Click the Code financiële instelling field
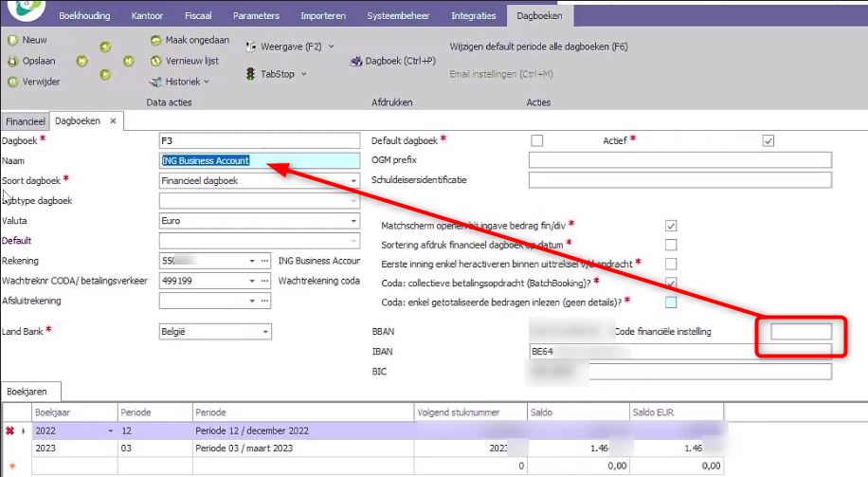 point(801,331)
